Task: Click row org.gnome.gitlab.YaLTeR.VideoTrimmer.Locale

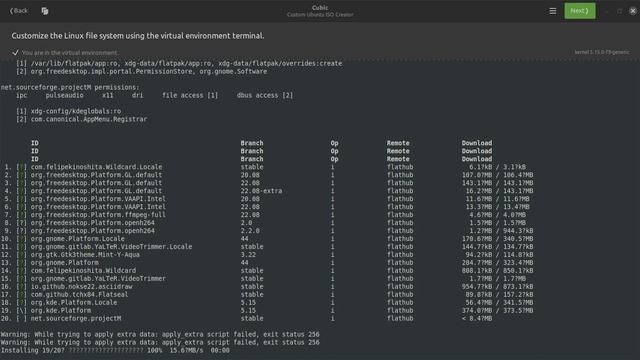Action: 267,247
